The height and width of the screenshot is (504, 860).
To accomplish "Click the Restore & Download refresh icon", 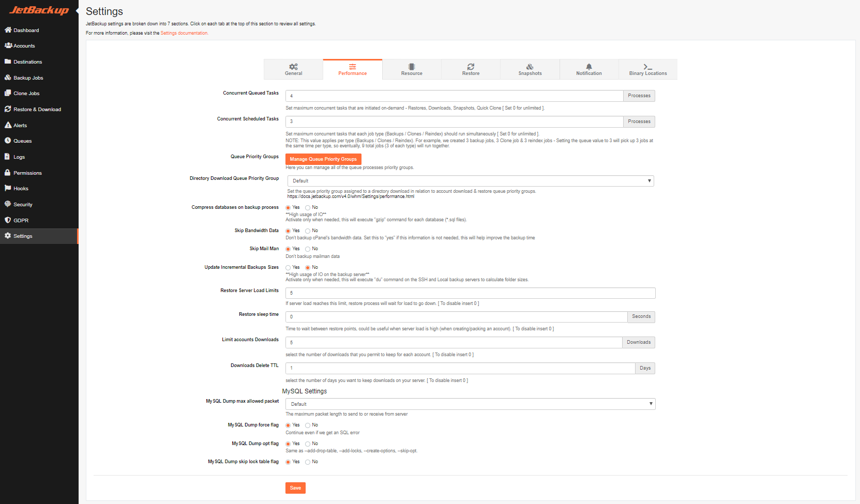I will (x=8, y=109).
